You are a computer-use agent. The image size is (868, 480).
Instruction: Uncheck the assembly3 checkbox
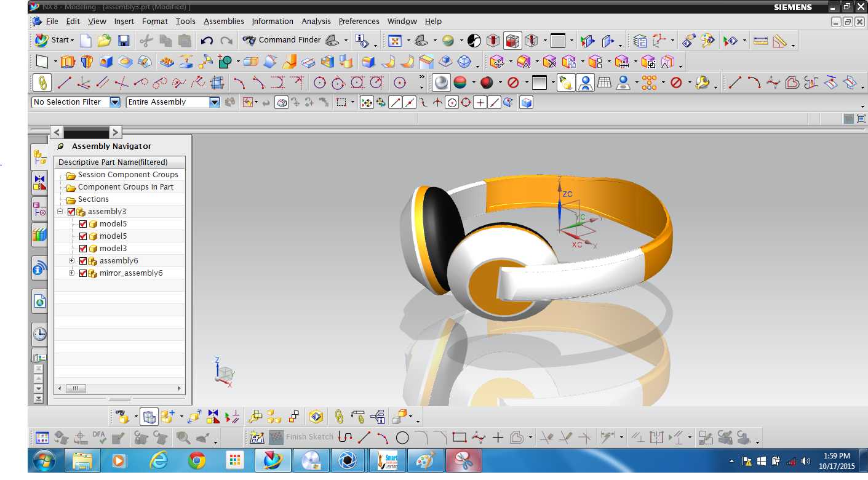pyautogui.click(x=71, y=212)
